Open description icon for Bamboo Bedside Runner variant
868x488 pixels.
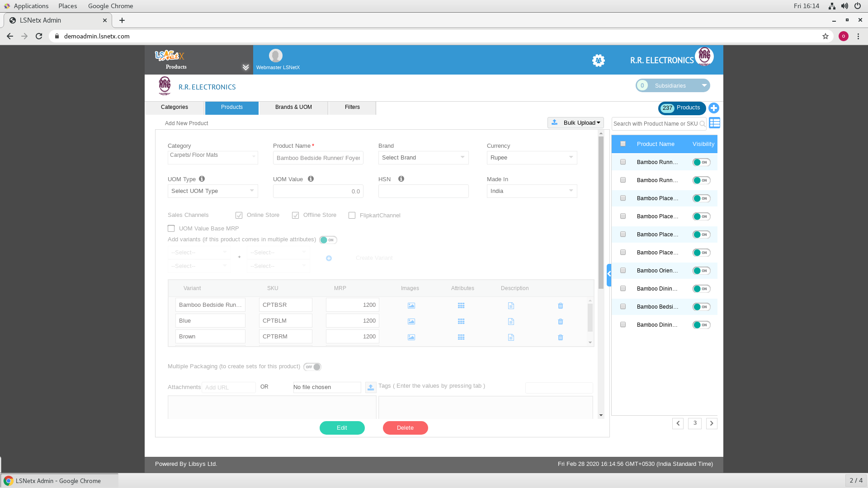click(511, 306)
